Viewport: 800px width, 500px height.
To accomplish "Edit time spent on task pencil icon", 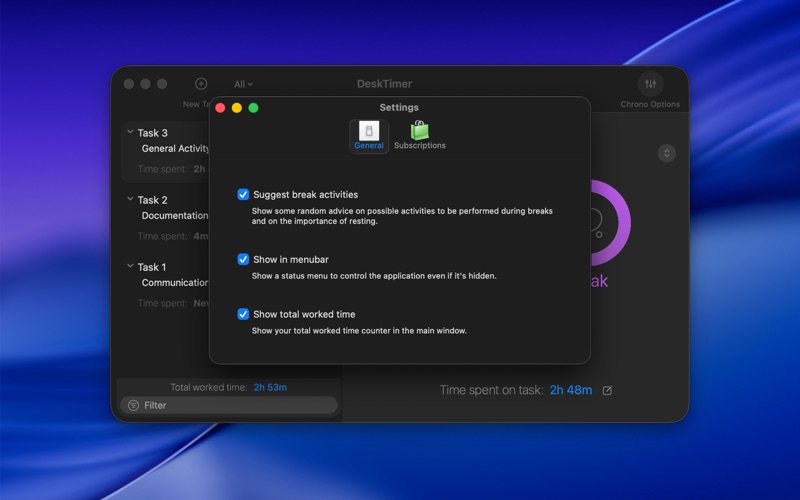I will (x=607, y=390).
